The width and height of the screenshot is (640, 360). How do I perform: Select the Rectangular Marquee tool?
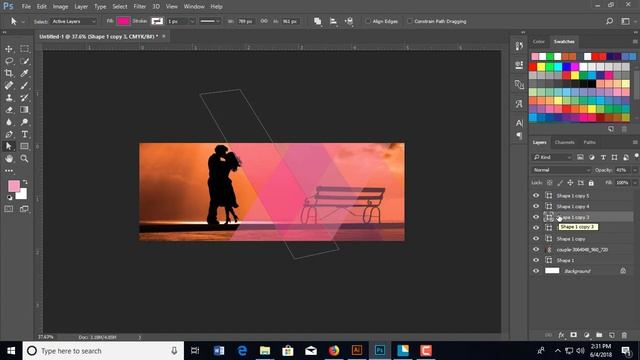(24, 49)
